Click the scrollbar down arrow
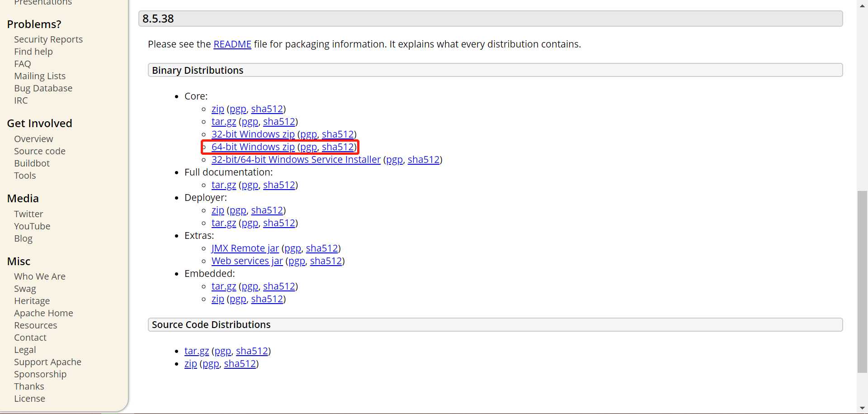Viewport: 868px width, 414px height. coord(862,409)
